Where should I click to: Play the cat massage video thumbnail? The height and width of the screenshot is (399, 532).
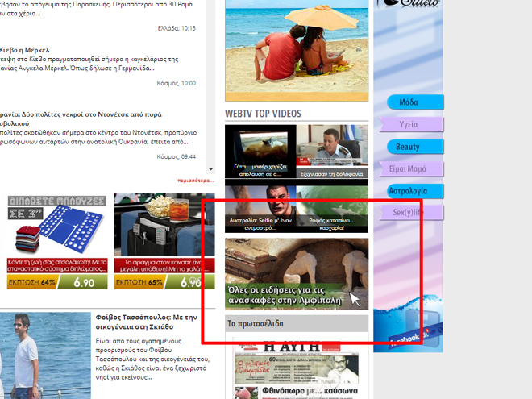point(260,152)
